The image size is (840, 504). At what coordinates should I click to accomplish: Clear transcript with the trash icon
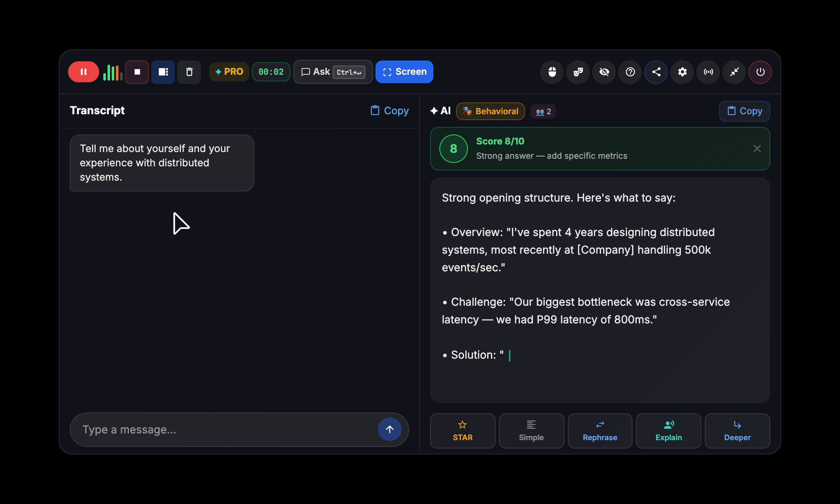(x=189, y=72)
